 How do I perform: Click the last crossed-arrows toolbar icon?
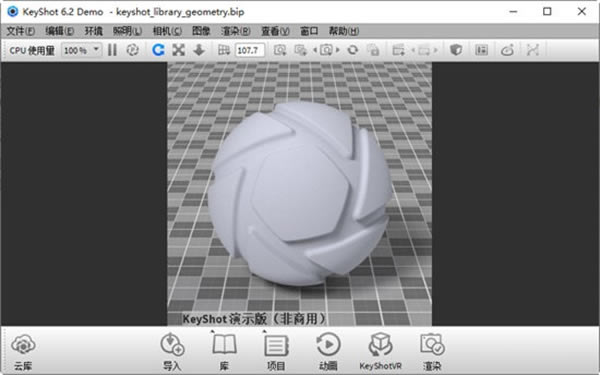pos(533,50)
